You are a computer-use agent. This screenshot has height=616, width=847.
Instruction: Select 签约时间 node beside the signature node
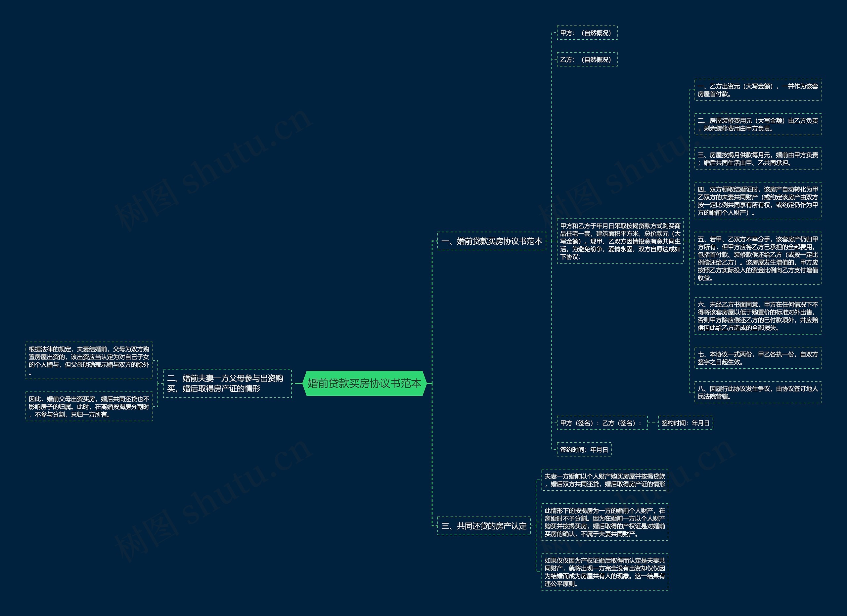point(685,423)
